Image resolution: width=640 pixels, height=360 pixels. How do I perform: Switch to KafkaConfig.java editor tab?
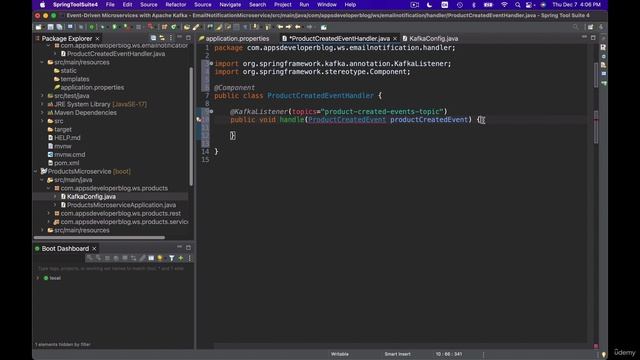(430, 38)
